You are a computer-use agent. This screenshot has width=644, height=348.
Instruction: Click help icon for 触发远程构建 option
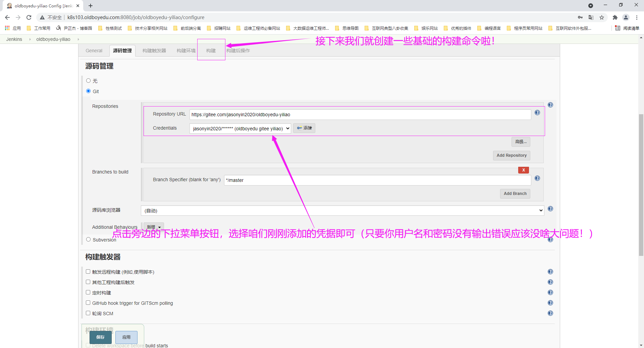(x=550, y=272)
